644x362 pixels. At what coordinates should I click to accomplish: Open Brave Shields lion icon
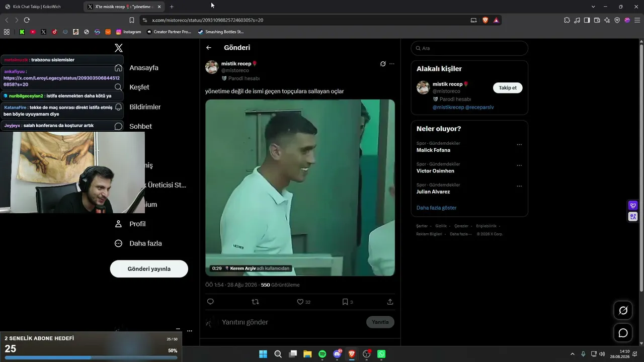(x=485, y=20)
